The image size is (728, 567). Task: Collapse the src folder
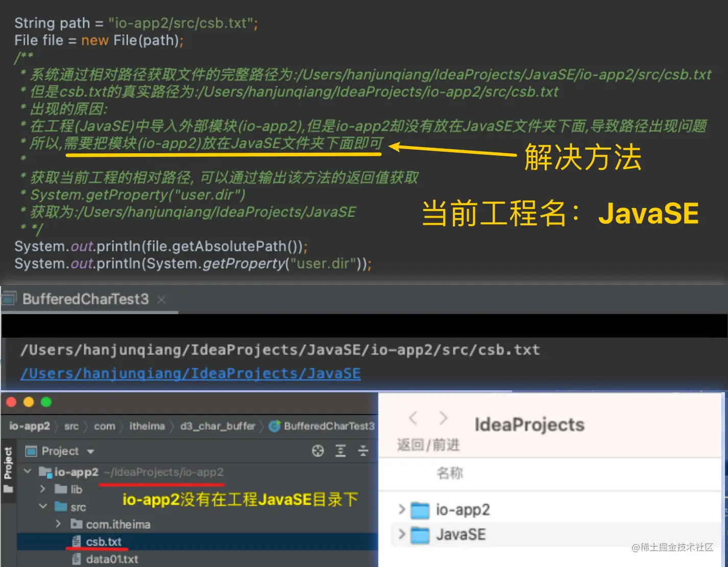tap(43, 506)
